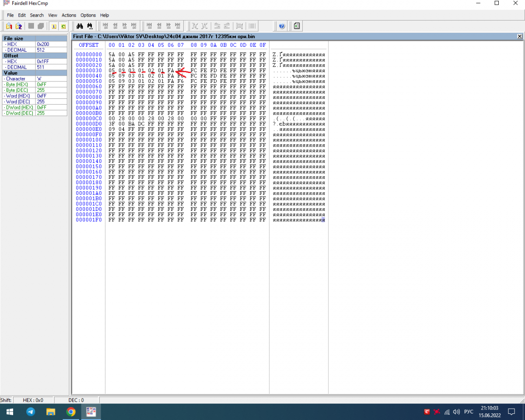Open File Explorer from the taskbar

tap(51, 412)
